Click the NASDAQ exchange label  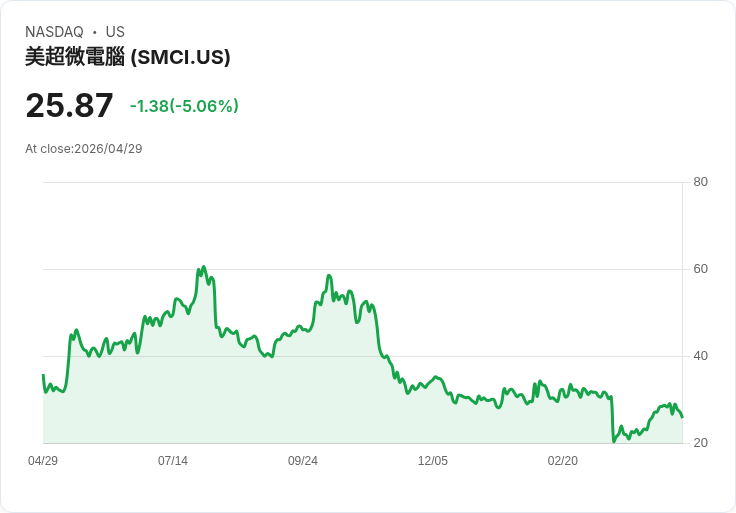(54, 32)
